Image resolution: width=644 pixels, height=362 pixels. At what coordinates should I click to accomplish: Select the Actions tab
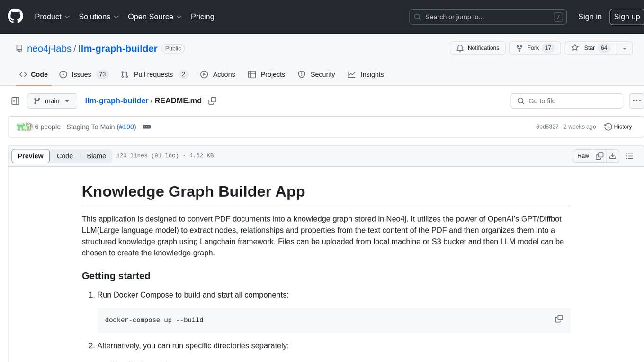coord(218,74)
